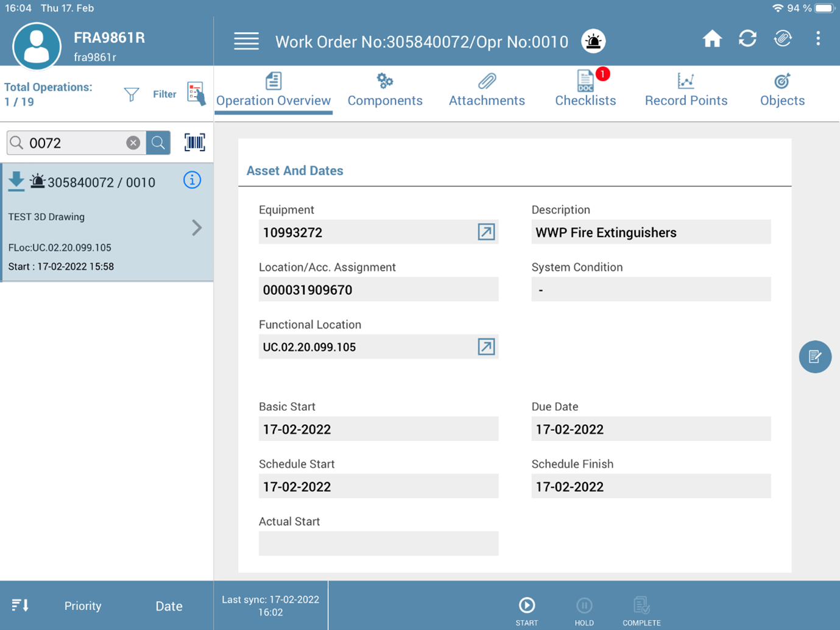Click the emergency alarm icon in header
The width and height of the screenshot is (840, 630).
tap(593, 41)
